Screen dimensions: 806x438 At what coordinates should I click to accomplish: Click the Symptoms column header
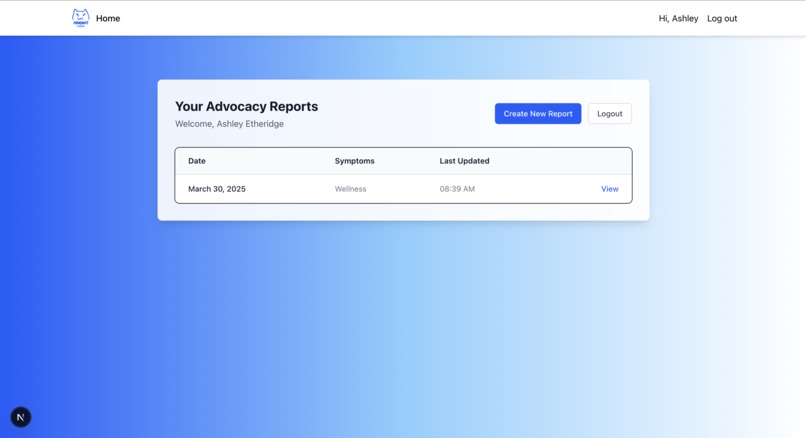(x=355, y=161)
